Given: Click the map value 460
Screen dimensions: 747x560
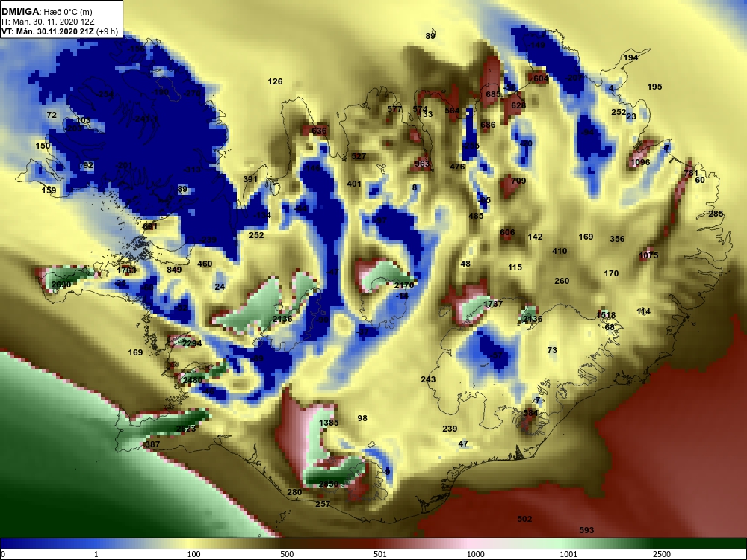Looking at the screenshot, I should [x=205, y=264].
